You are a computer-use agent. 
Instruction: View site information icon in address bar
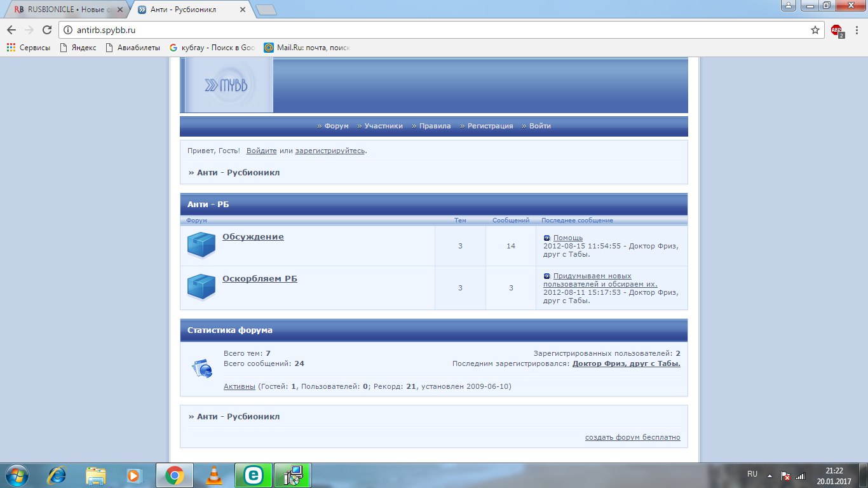[69, 30]
